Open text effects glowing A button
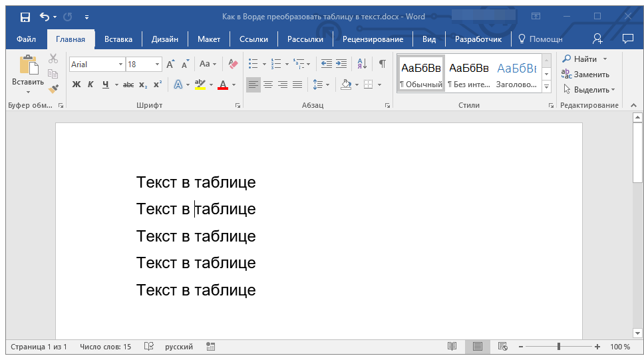Viewport: 644px width, 360px height. coord(178,85)
